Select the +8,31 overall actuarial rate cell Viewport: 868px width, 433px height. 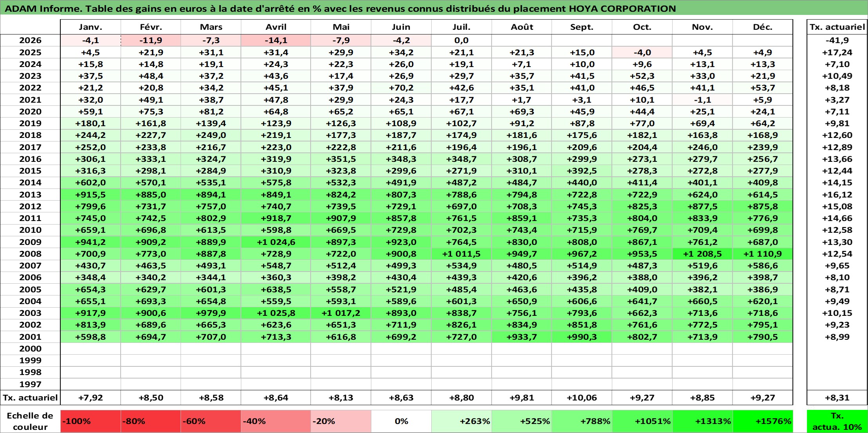point(837,398)
